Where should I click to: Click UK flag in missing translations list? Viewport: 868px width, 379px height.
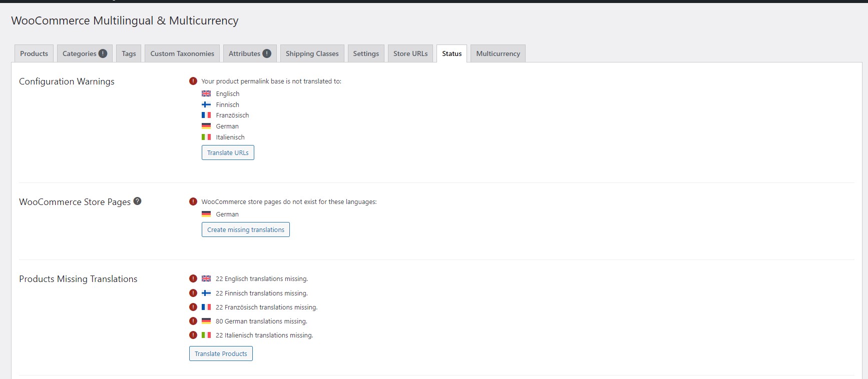(206, 278)
